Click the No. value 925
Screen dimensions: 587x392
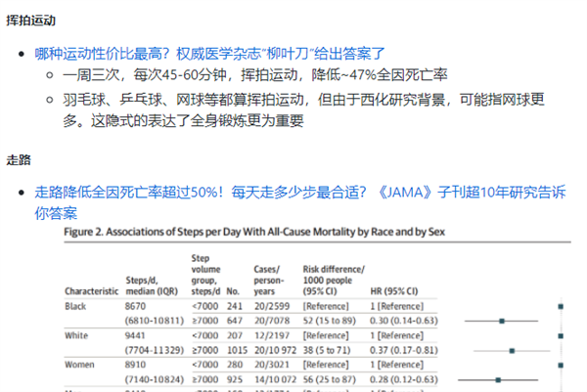(235, 379)
